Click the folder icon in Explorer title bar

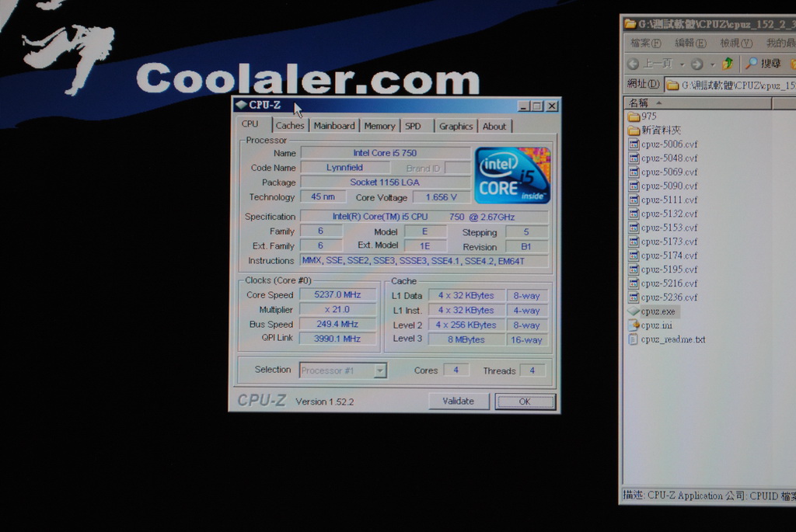(630, 24)
